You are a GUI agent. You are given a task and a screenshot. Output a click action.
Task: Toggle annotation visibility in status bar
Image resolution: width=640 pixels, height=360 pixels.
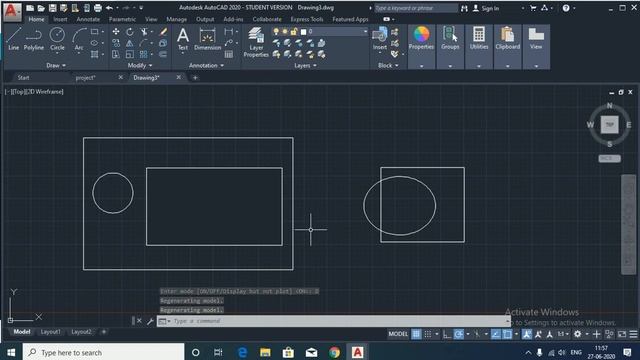tap(527, 334)
